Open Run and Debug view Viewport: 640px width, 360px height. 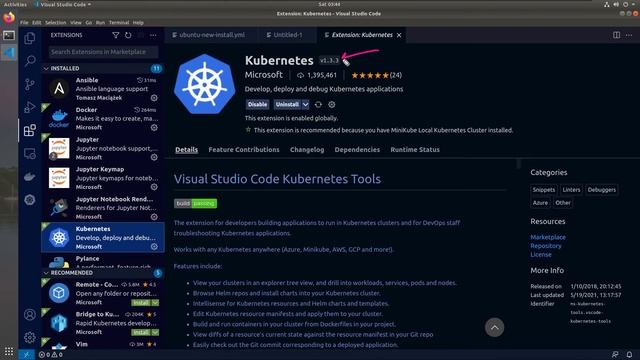tap(29, 107)
